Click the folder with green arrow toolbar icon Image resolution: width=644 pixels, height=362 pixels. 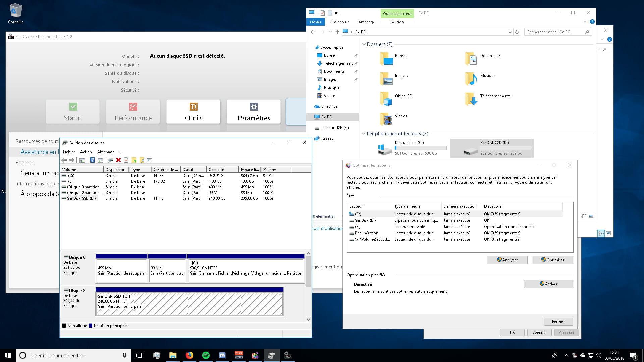point(134,160)
